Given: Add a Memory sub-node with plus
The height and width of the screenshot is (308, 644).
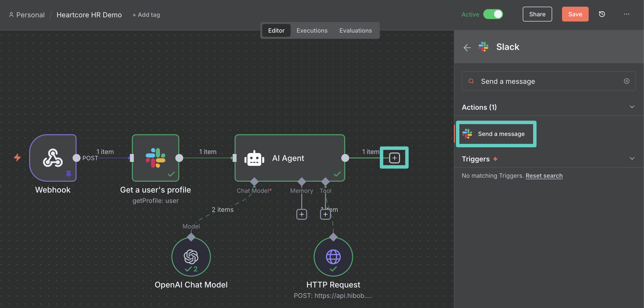Looking at the screenshot, I should 302,214.
